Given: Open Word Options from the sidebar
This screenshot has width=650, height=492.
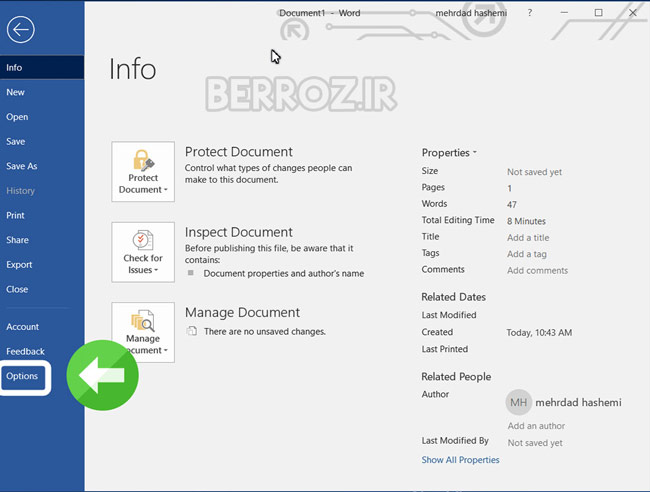Looking at the screenshot, I should (23, 376).
